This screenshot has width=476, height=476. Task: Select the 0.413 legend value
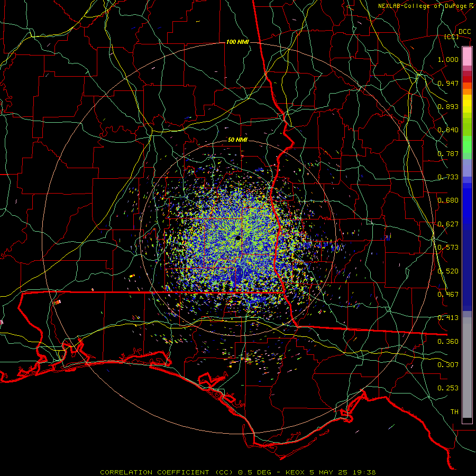tap(448, 318)
